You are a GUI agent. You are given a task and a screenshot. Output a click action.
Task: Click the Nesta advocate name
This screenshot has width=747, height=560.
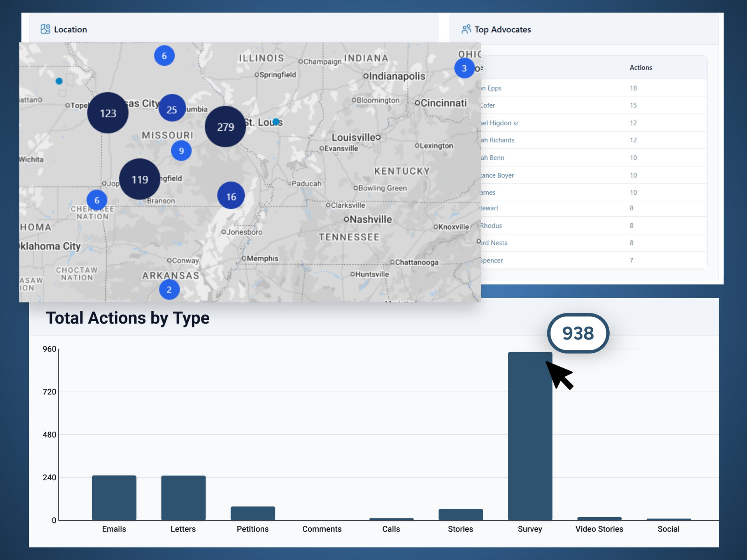[494, 243]
